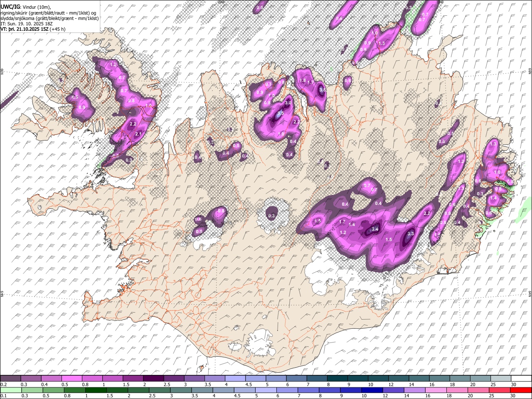Click the light lavender snow swatch between 4 and 4.5
Screen dimensions: 532x399
pyautogui.click(x=235, y=378)
